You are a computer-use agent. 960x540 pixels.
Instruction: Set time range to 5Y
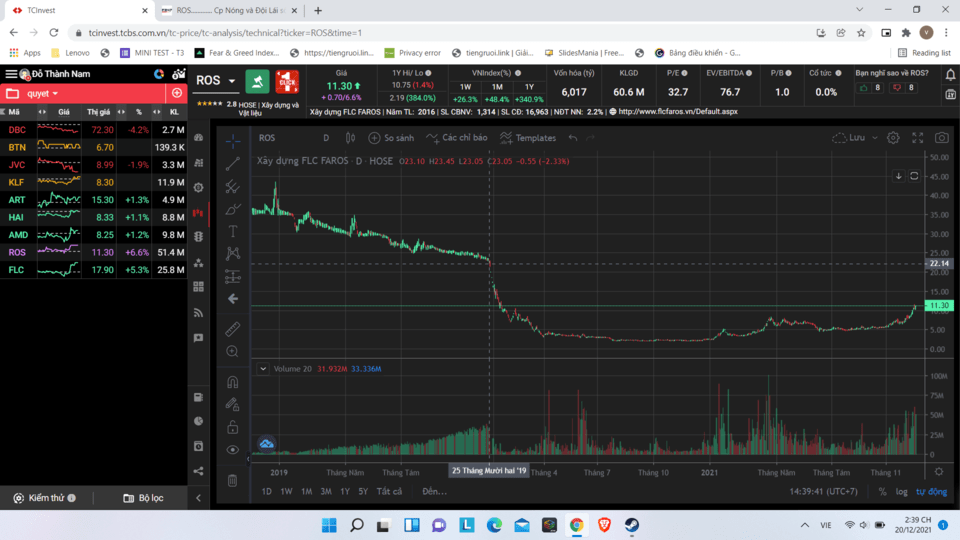[x=364, y=491]
